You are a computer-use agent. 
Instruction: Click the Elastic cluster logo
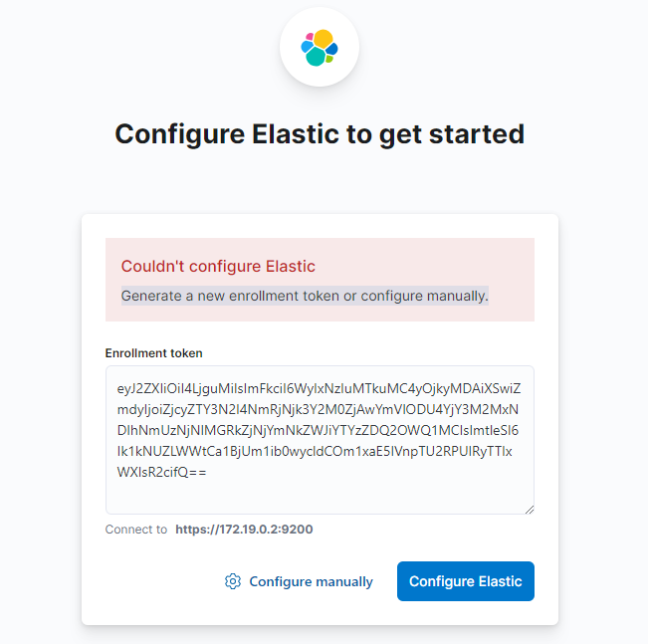320,48
